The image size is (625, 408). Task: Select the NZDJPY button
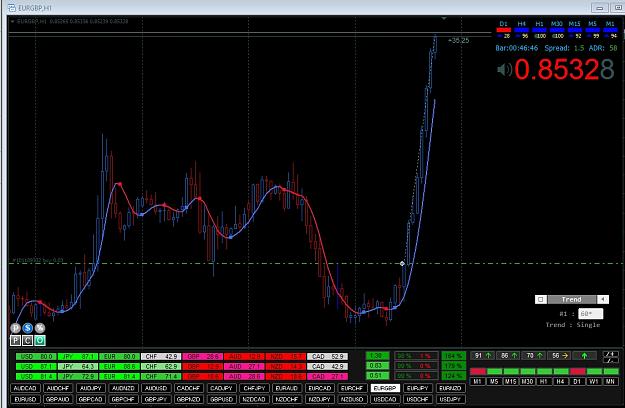[319, 399]
